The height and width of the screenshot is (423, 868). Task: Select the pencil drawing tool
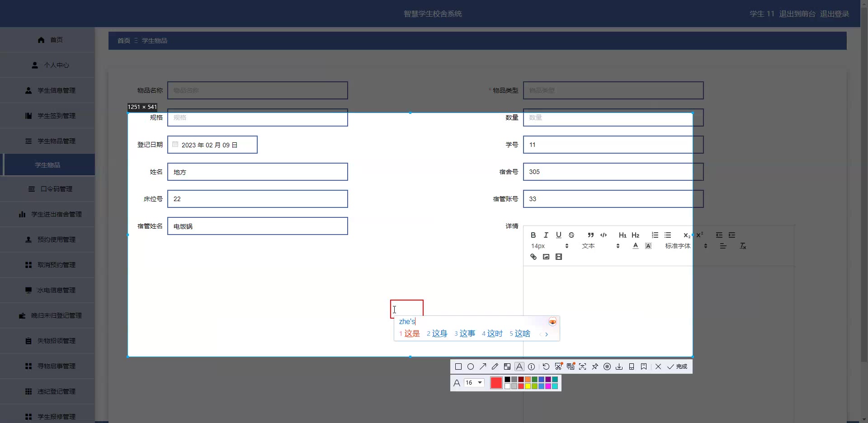coord(495,367)
